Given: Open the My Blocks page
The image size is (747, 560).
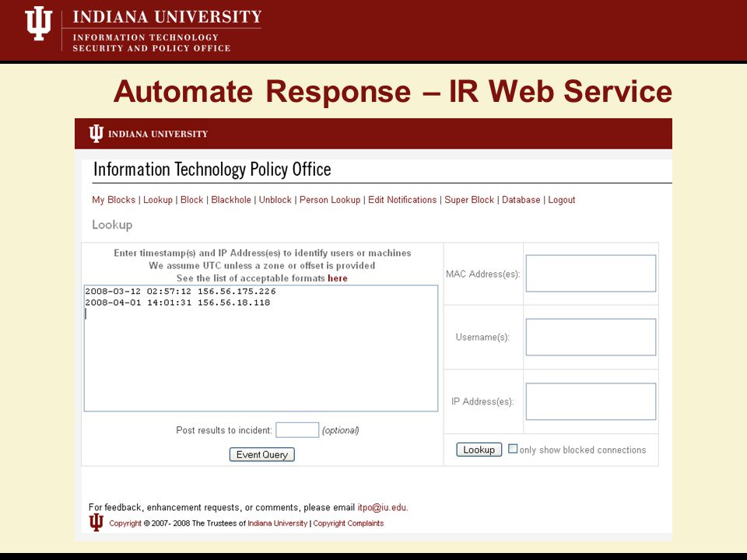Looking at the screenshot, I should [x=114, y=200].
